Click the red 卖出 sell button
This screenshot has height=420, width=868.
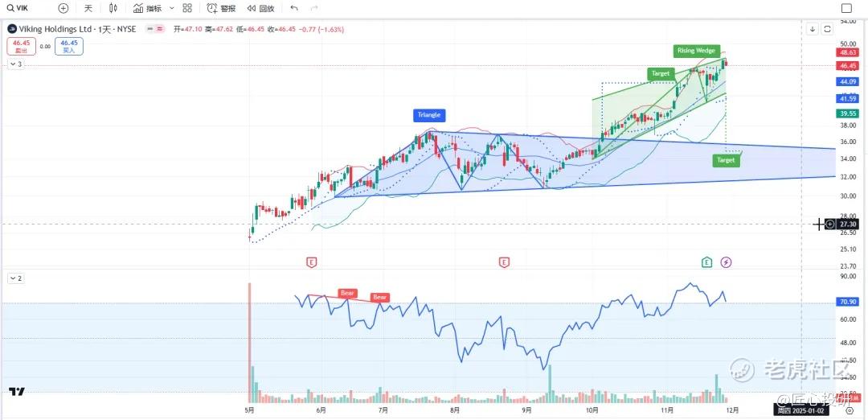click(x=21, y=46)
